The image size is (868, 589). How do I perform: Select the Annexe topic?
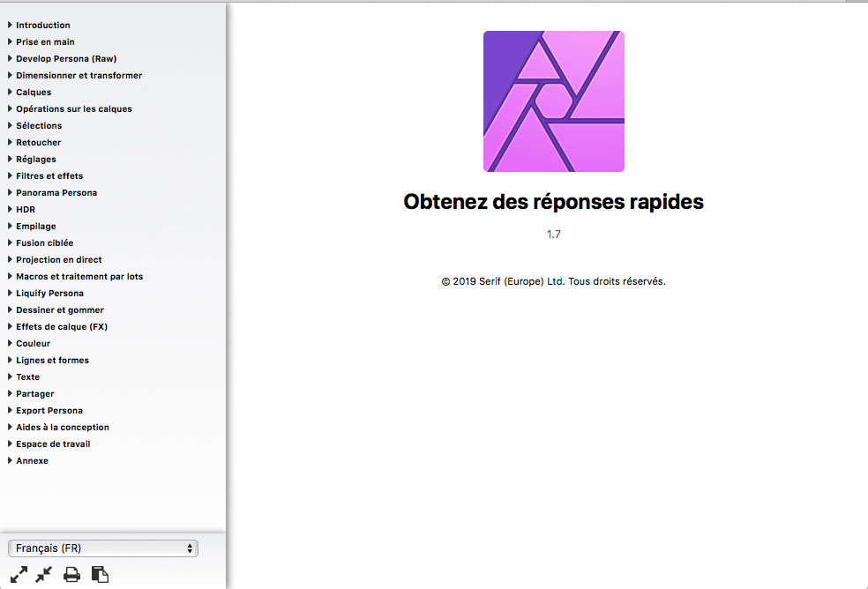click(x=32, y=460)
